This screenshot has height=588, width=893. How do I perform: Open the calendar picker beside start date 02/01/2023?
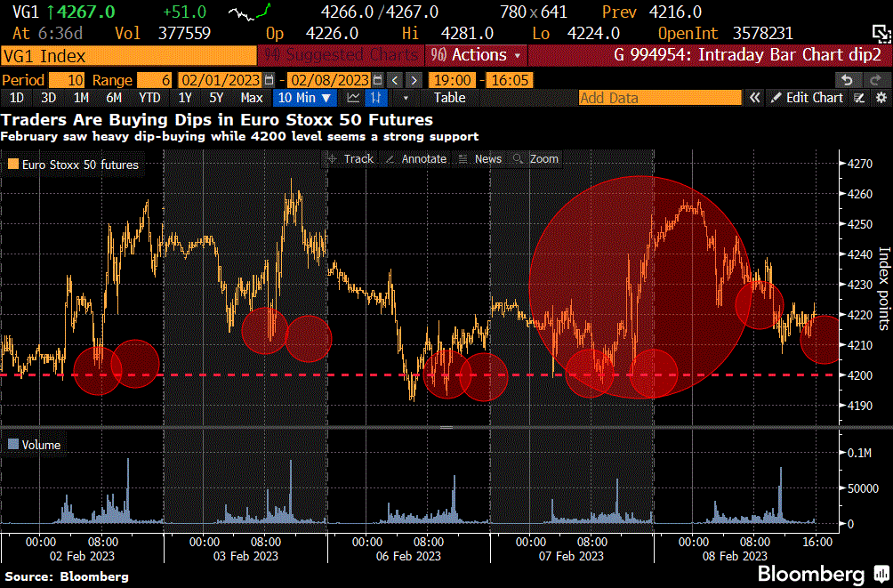270,80
